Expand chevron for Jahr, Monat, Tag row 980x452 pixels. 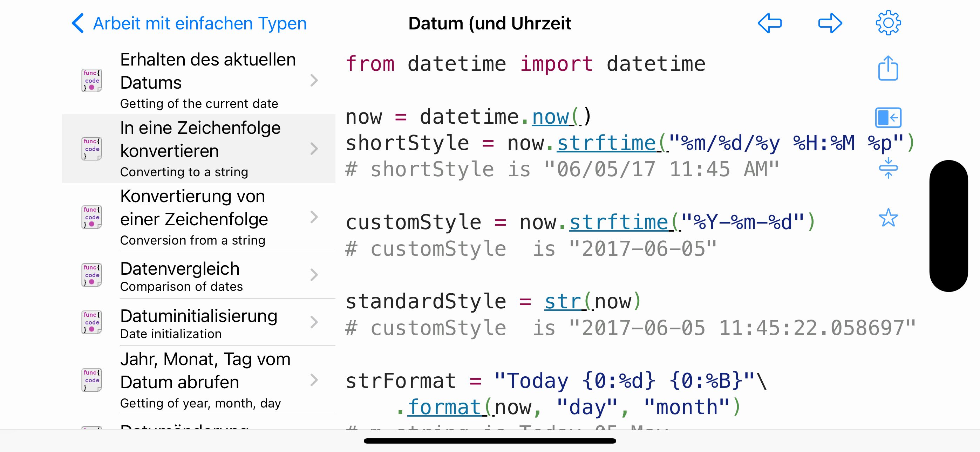click(x=314, y=380)
